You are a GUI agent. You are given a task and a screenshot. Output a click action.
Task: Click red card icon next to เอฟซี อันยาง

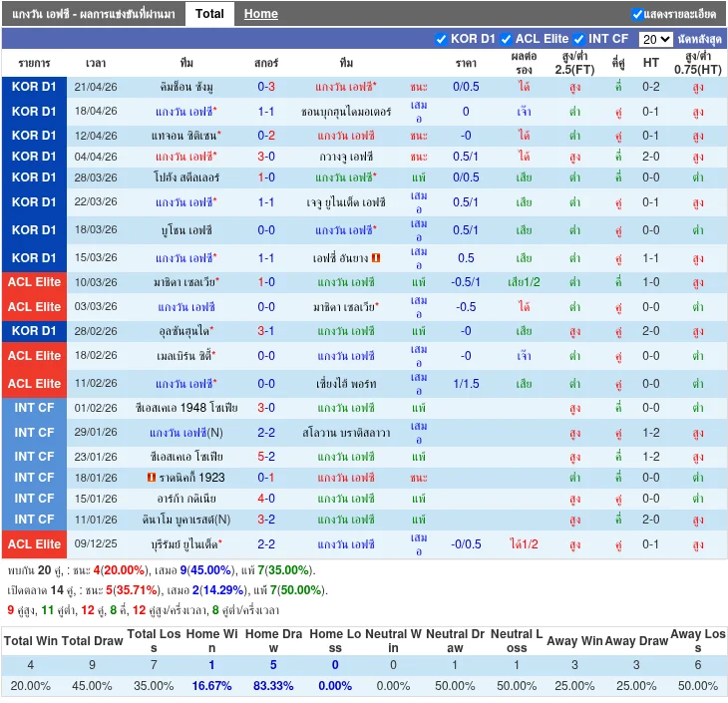[376, 257]
